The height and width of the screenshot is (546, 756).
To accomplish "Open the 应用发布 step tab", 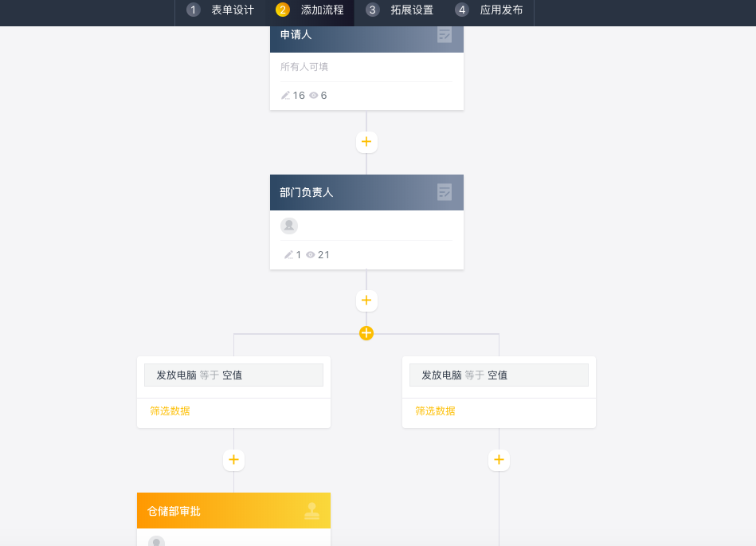I will pos(489,10).
